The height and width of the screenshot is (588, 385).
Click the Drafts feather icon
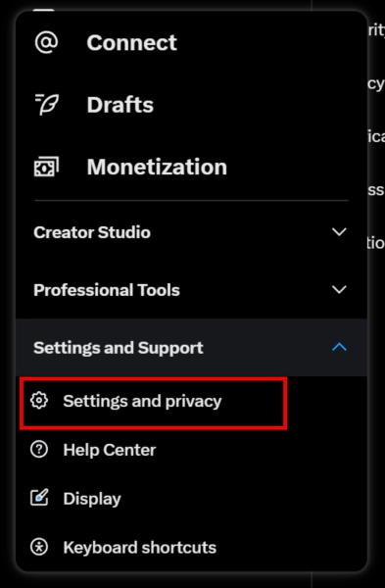(46, 104)
